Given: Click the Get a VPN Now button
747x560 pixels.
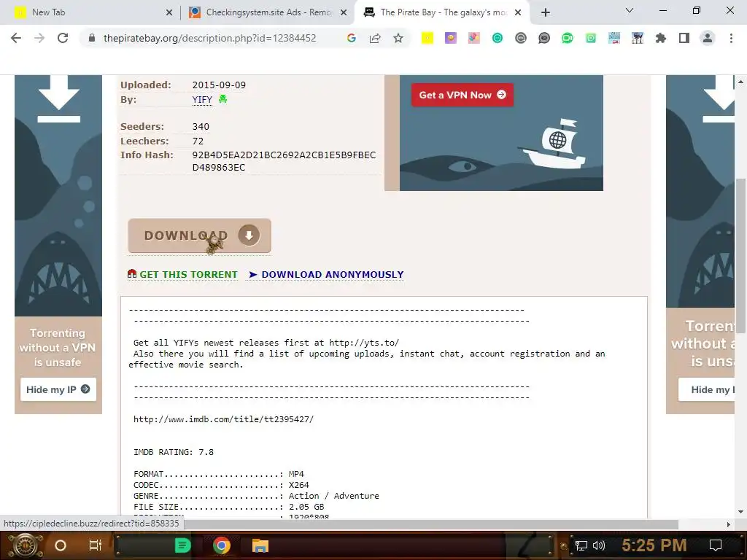Looking at the screenshot, I should coord(462,95).
